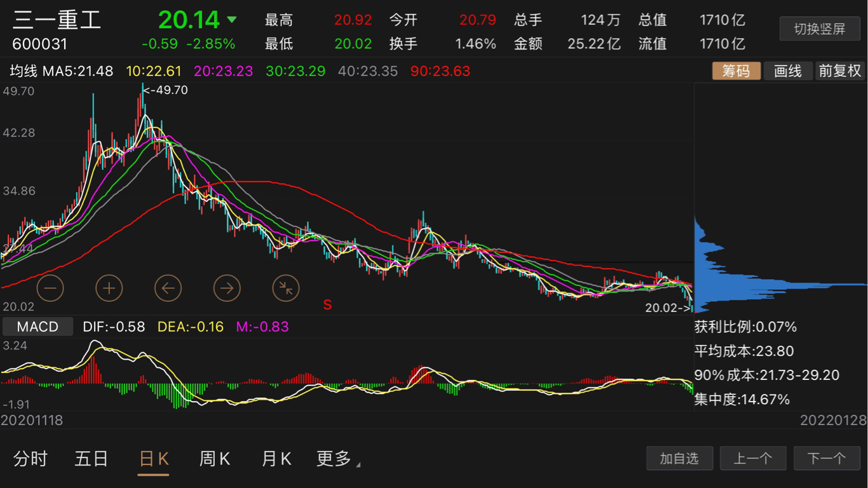Click the 42.28 price axis label
The height and width of the screenshot is (488, 868).
pyautogui.click(x=19, y=133)
